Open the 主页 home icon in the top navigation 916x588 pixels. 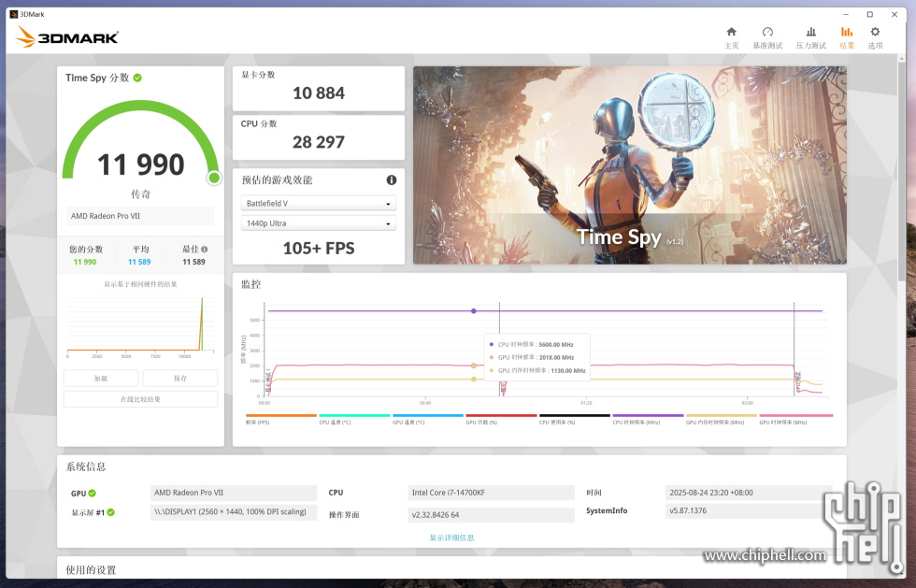(x=731, y=32)
